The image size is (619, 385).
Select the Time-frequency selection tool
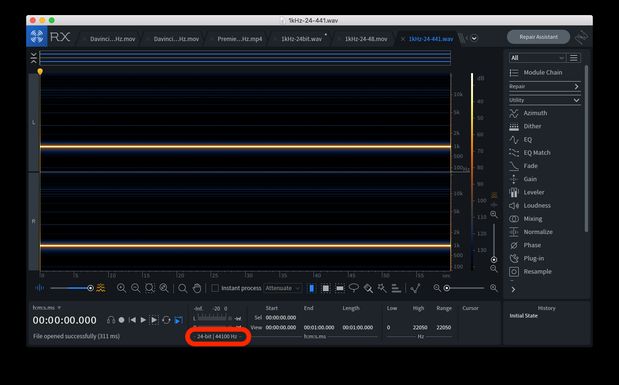326,288
